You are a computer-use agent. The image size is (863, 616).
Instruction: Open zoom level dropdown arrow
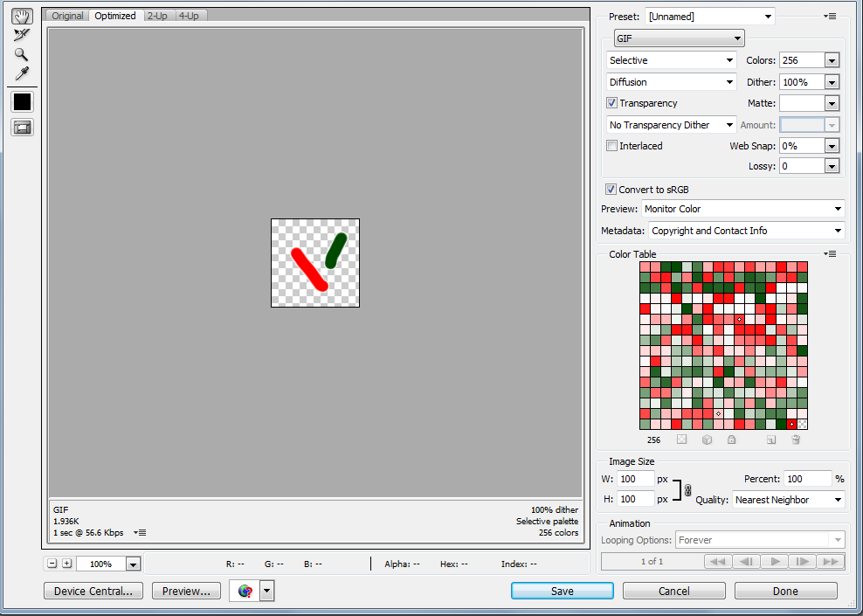[x=133, y=564]
